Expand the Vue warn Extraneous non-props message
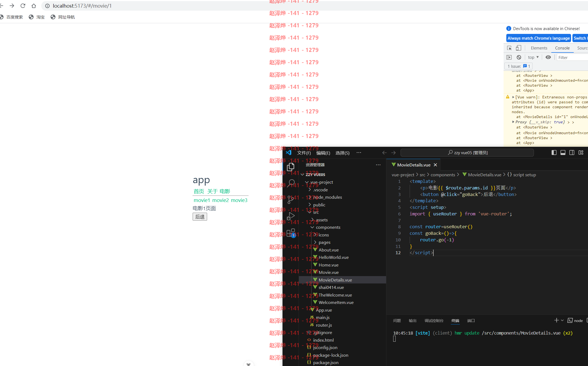This screenshot has width=588, height=366. pyautogui.click(x=513, y=97)
